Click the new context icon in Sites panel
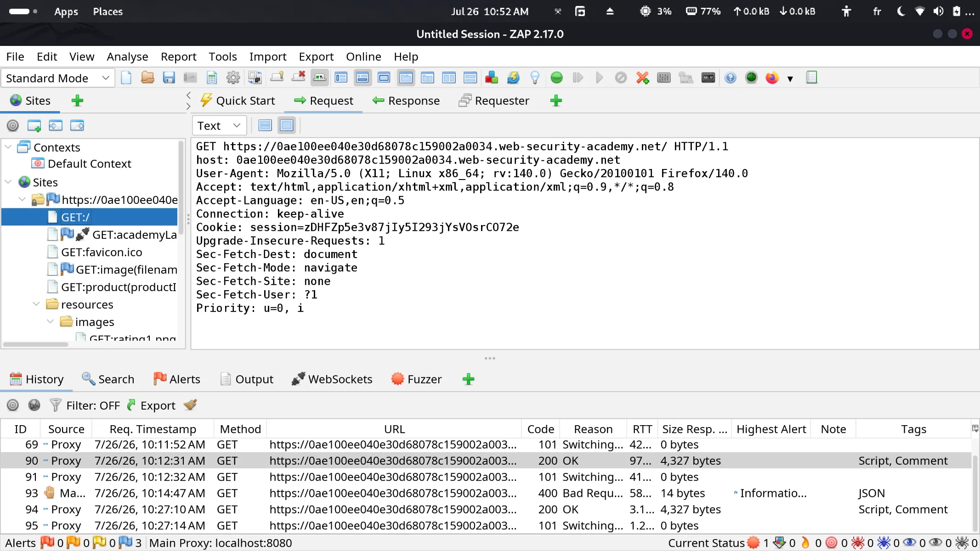Image resolution: width=980 pixels, height=551 pixels. pyautogui.click(x=34, y=125)
